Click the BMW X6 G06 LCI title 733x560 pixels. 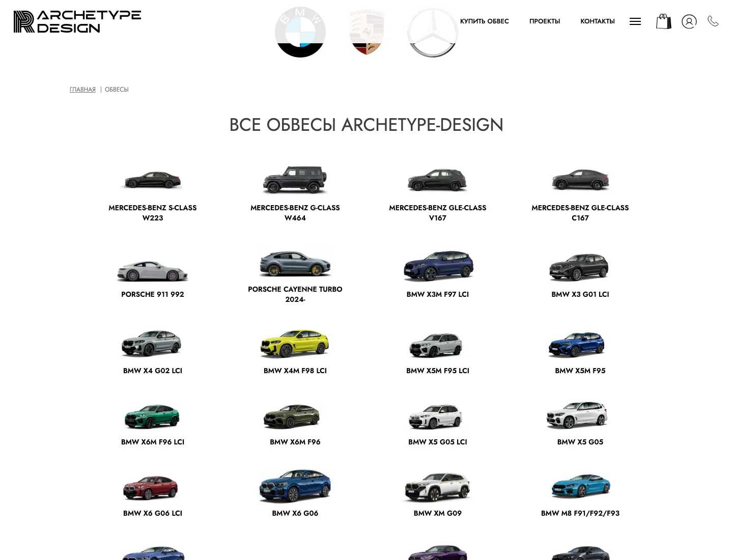click(153, 513)
